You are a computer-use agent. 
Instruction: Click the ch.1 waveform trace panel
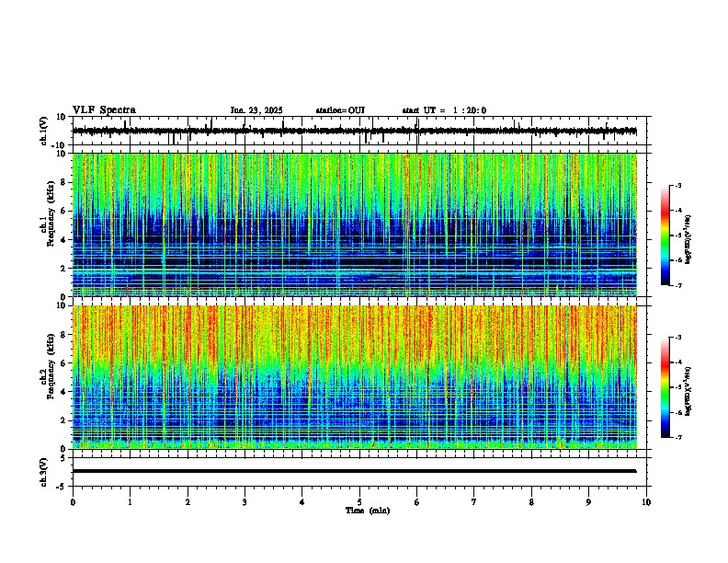point(361,131)
